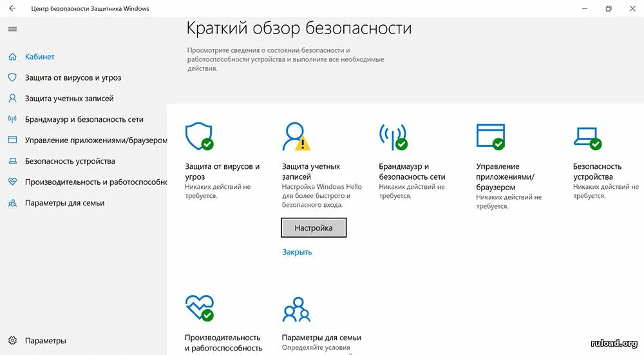Click antenna icon in sidebar
Screen dimensions: 644x355
(x=13, y=119)
